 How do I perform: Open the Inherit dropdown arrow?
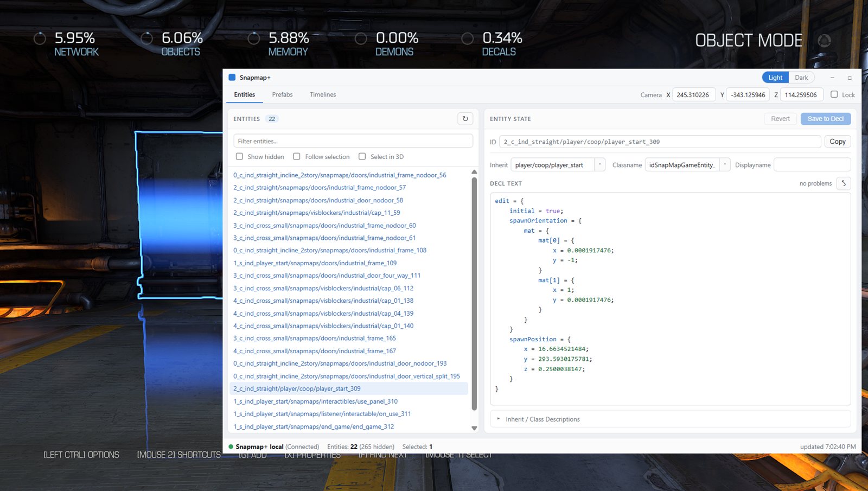[x=599, y=164]
